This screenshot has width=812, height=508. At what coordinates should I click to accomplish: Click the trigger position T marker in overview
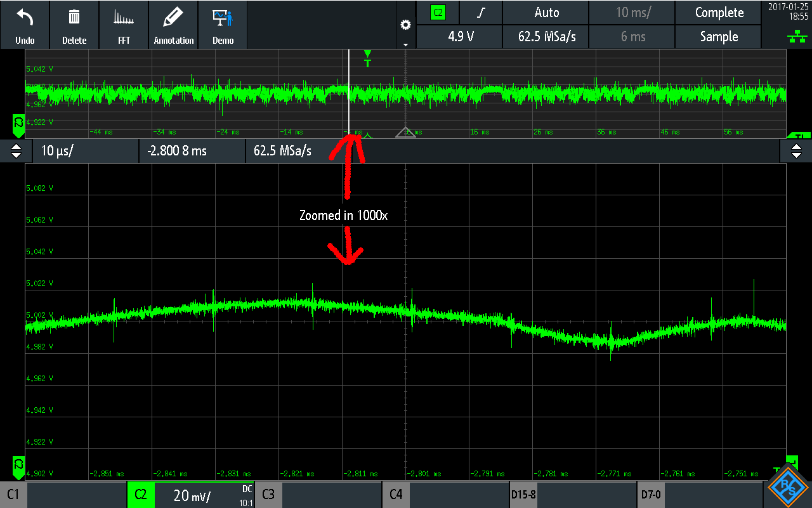368,58
